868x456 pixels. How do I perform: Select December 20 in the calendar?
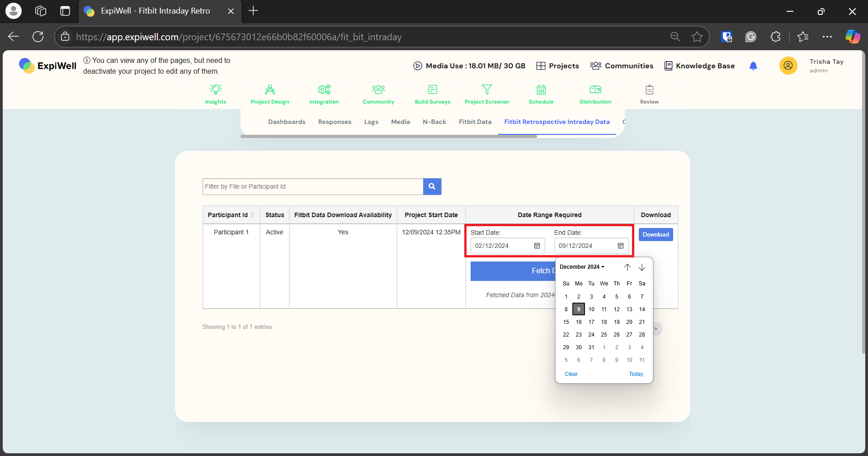click(629, 322)
